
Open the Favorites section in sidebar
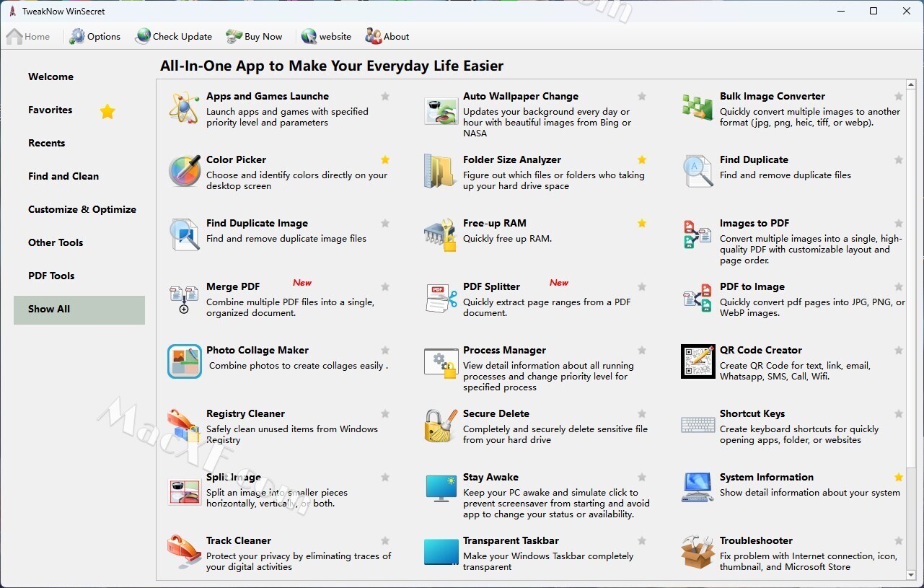(x=79, y=110)
